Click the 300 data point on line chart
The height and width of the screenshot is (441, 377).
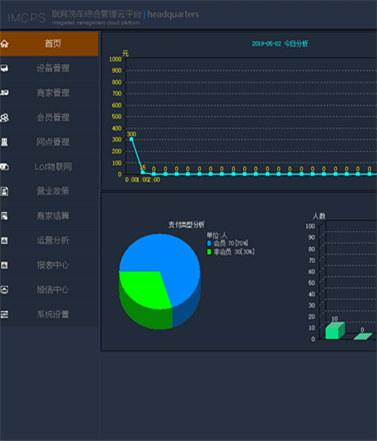pyautogui.click(x=131, y=139)
